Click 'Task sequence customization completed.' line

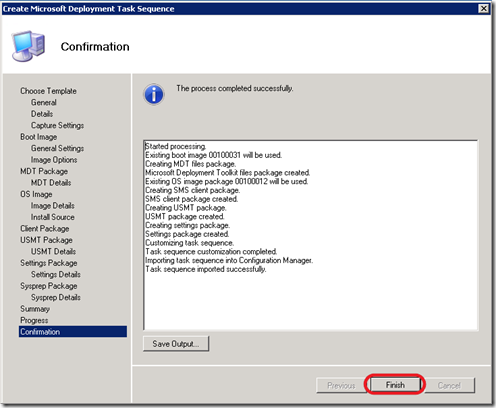tap(211, 252)
